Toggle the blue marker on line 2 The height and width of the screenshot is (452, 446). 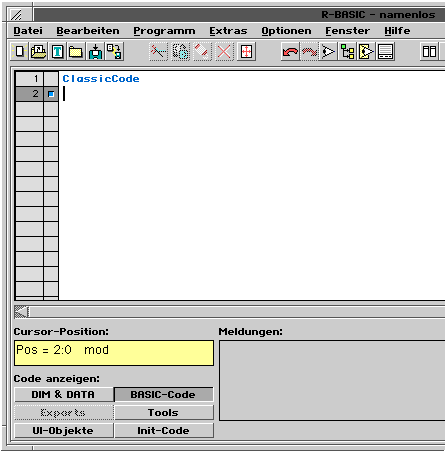click(x=51, y=94)
